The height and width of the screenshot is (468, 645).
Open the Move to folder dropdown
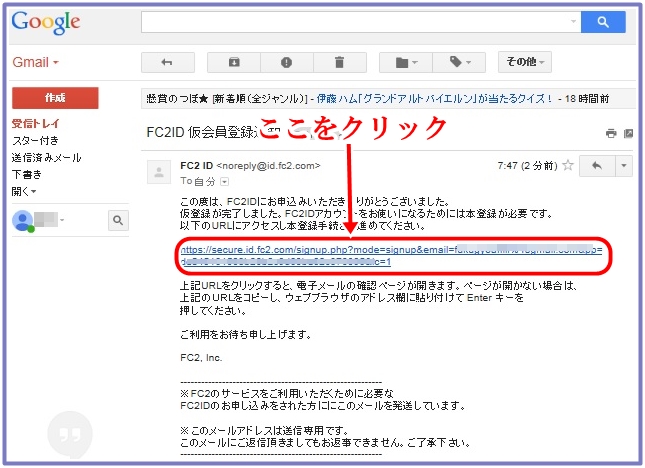pyautogui.click(x=406, y=62)
